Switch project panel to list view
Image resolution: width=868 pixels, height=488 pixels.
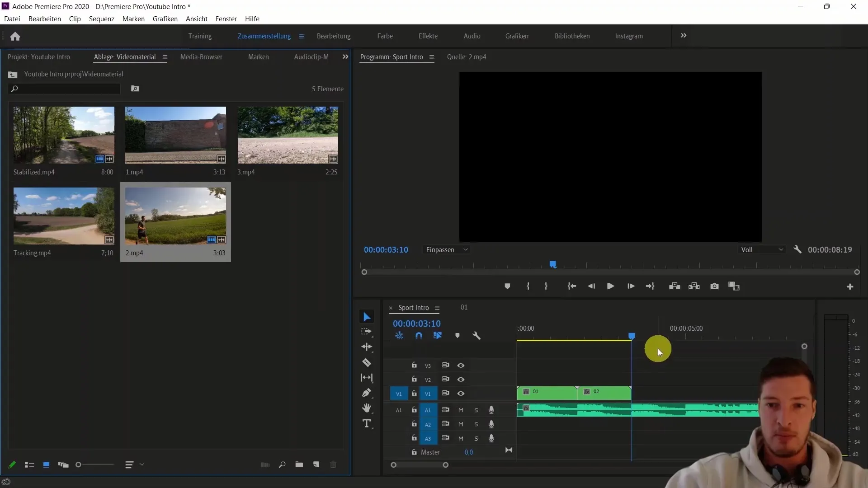29,465
